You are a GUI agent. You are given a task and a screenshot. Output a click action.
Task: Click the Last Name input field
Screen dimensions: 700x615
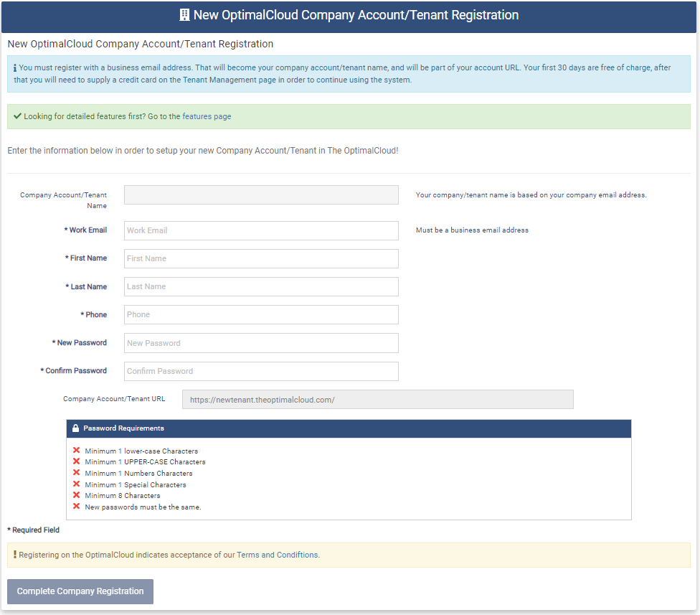pyautogui.click(x=261, y=286)
